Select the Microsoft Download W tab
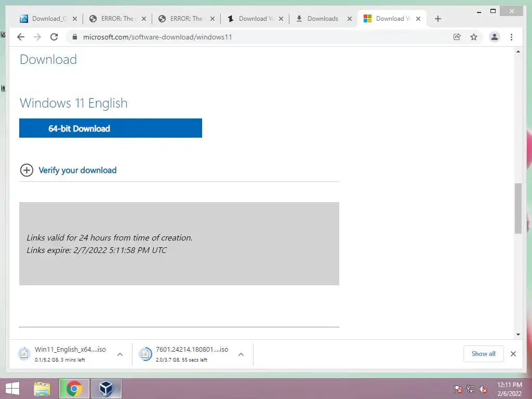This screenshot has height=399, width=532. (392, 19)
